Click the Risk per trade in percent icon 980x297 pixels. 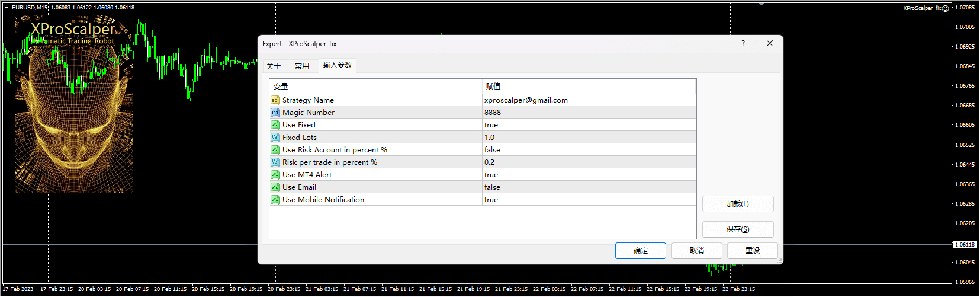click(275, 162)
